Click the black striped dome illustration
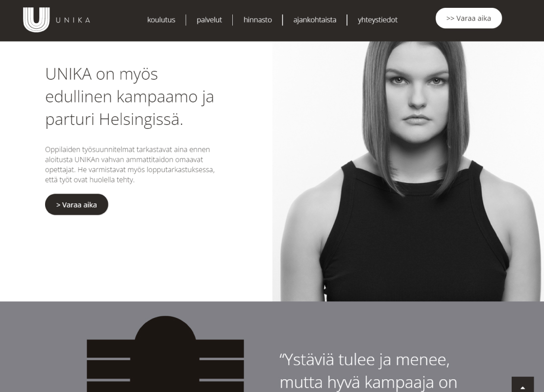This screenshot has width=544, height=392. click(165, 354)
